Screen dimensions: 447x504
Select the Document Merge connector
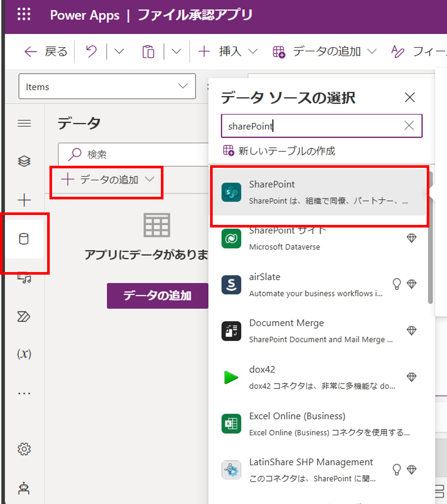click(x=320, y=331)
